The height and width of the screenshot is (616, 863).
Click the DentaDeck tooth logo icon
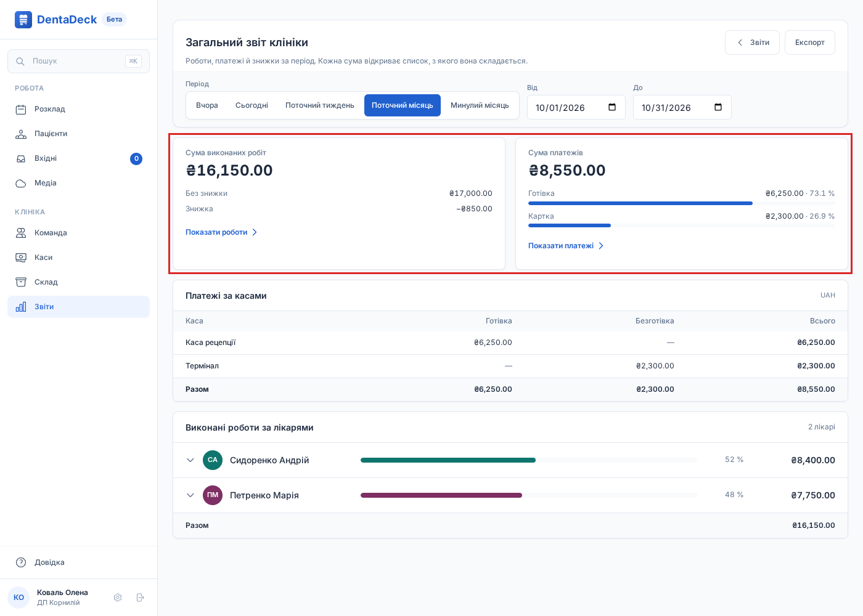pyautogui.click(x=23, y=20)
